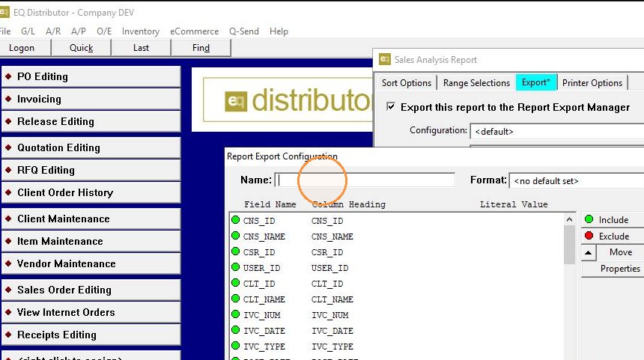Open the Q-Send menu
The width and height of the screenshot is (644, 360).
coord(244,31)
